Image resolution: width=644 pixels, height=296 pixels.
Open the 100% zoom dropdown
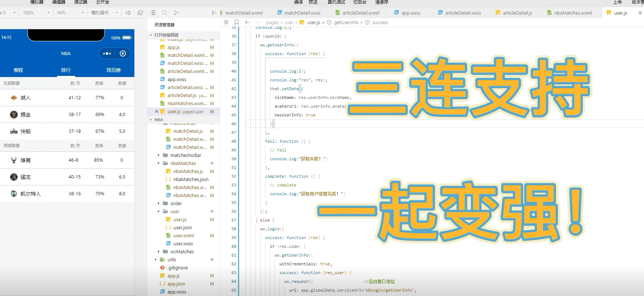click(36, 13)
